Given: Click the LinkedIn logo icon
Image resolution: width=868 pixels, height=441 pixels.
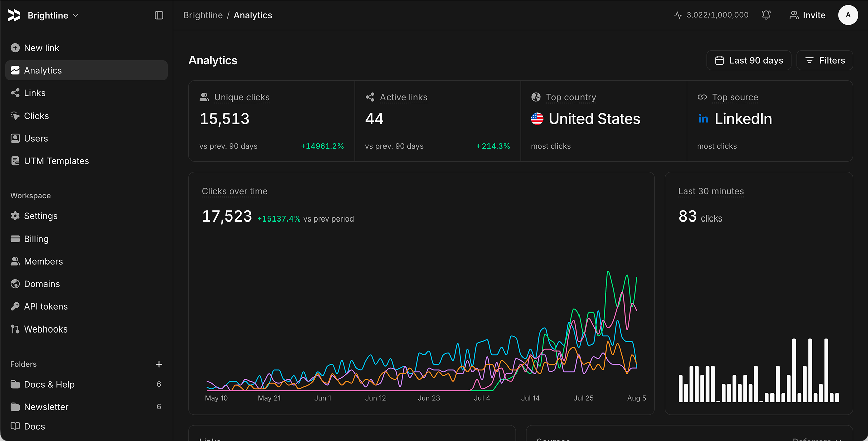Looking at the screenshot, I should (x=703, y=119).
